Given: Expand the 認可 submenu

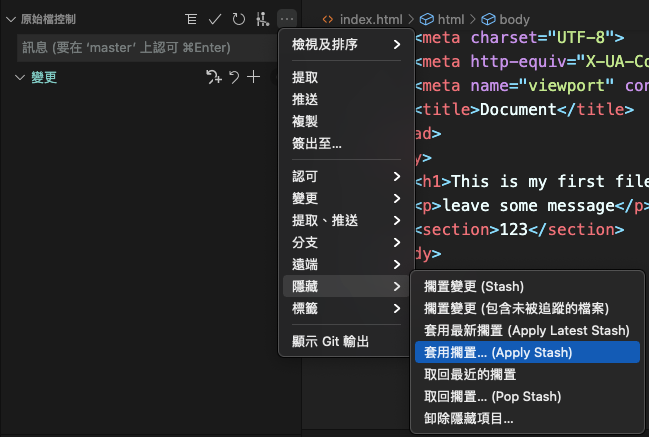Looking at the screenshot, I should click(346, 177).
